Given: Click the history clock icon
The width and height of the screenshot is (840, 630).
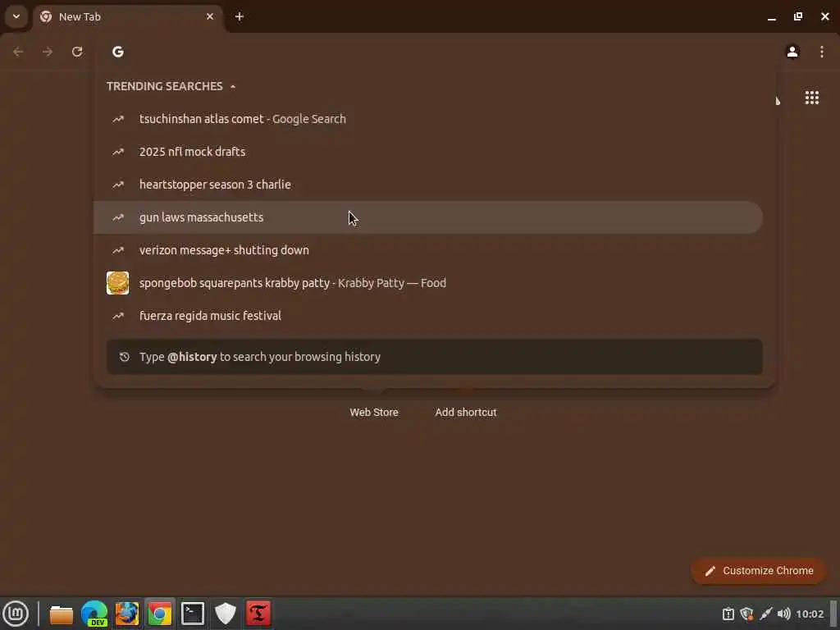Looking at the screenshot, I should tap(125, 357).
